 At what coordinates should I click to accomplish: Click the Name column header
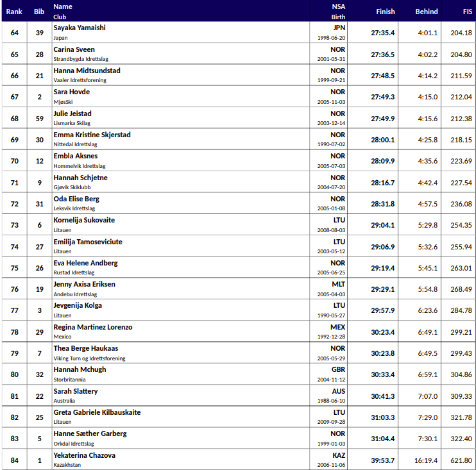point(63,6)
